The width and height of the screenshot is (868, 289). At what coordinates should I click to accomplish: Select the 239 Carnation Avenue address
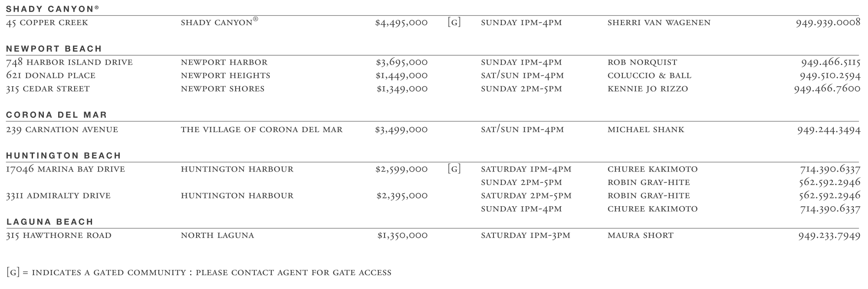pos(62,130)
